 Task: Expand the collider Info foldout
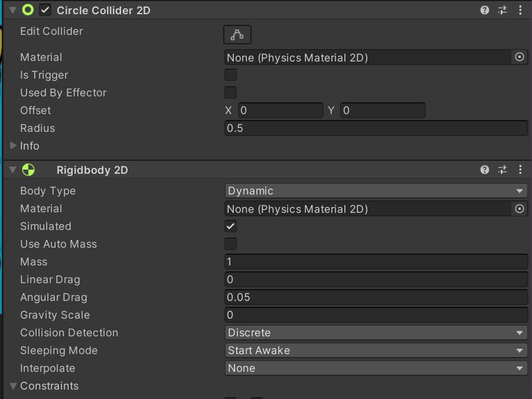click(13, 146)
